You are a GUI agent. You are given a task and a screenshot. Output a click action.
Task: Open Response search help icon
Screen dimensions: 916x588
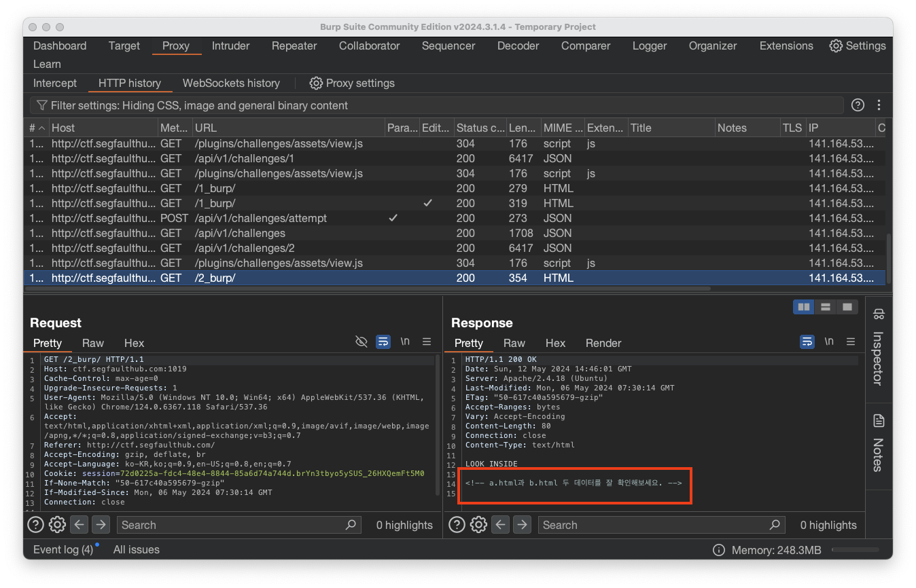[x=457, y=525]
